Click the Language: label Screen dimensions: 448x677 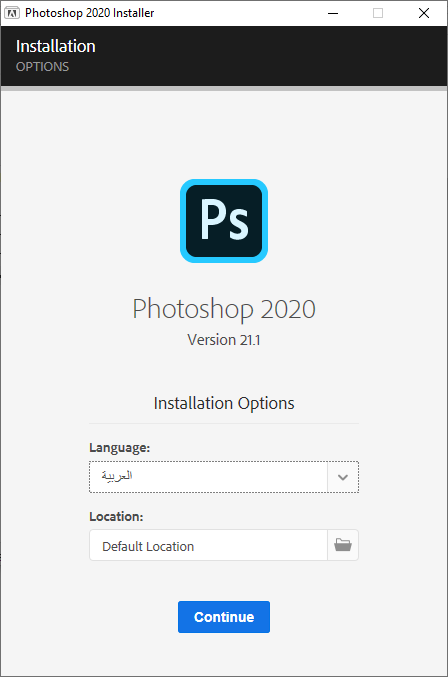(120, 448)
